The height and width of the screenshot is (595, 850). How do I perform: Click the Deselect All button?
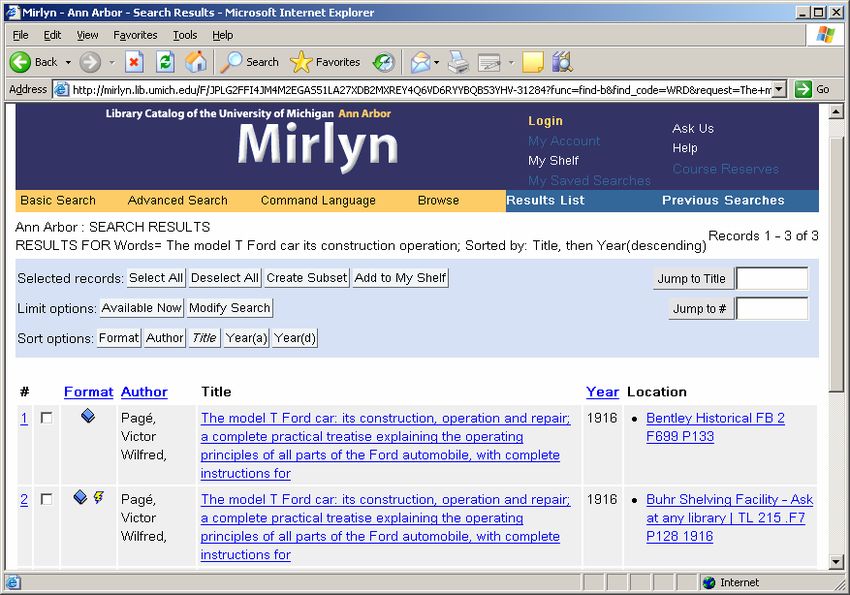click(225, 278)
